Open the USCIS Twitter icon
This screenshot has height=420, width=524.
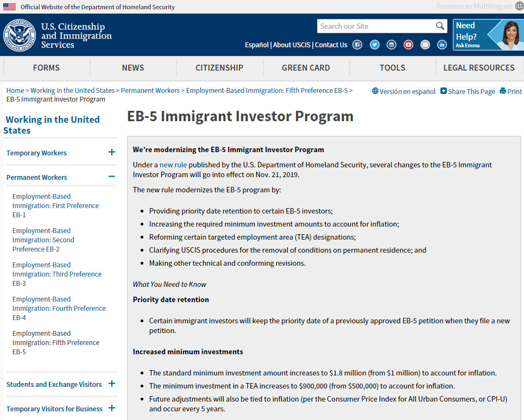(x=375, y=45)
